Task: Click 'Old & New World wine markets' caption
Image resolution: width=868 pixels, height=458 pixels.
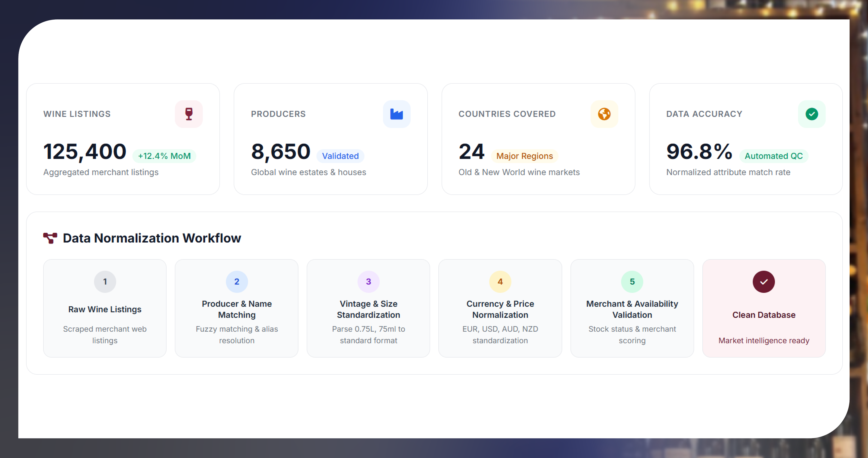Action: coord(519,172)
